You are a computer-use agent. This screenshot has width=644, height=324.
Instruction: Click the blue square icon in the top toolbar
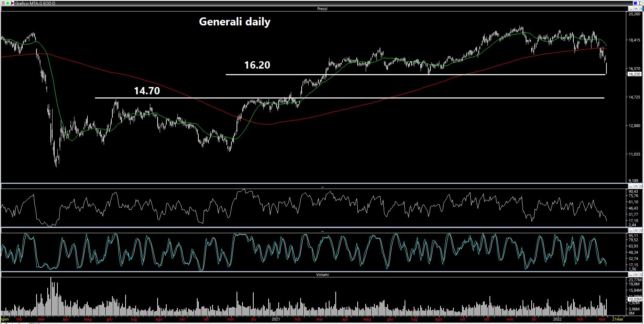pos(635,3)
